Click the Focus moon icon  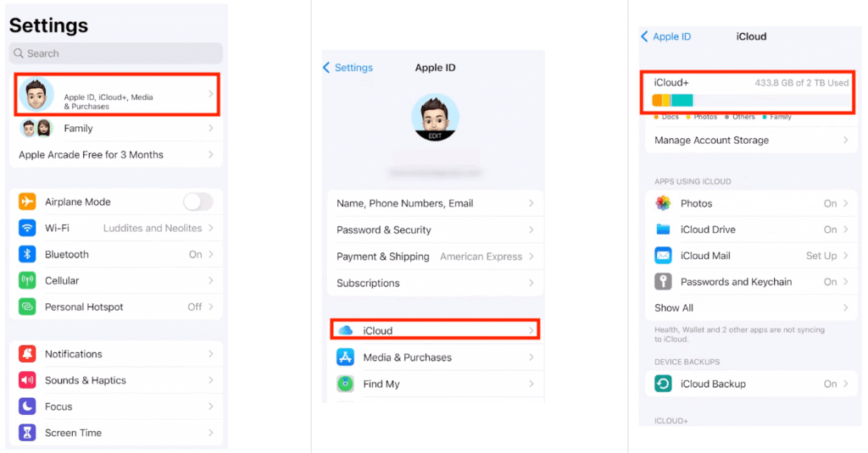coord(27,406)
